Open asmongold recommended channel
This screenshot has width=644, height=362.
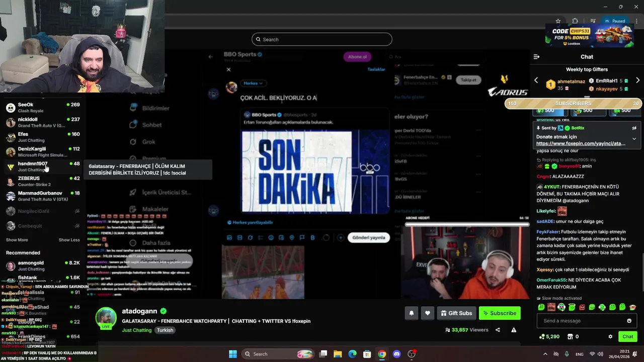coord(43,265)
